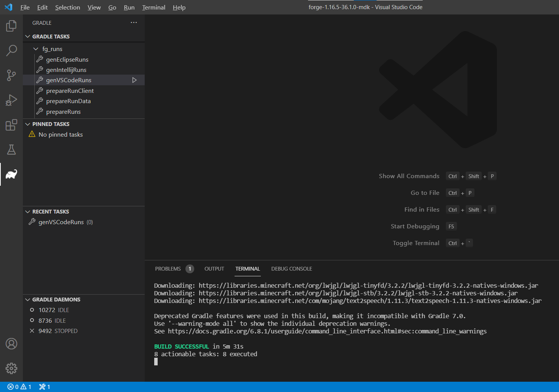Click errors and warnings status bar indicator

tap(19, 387)
